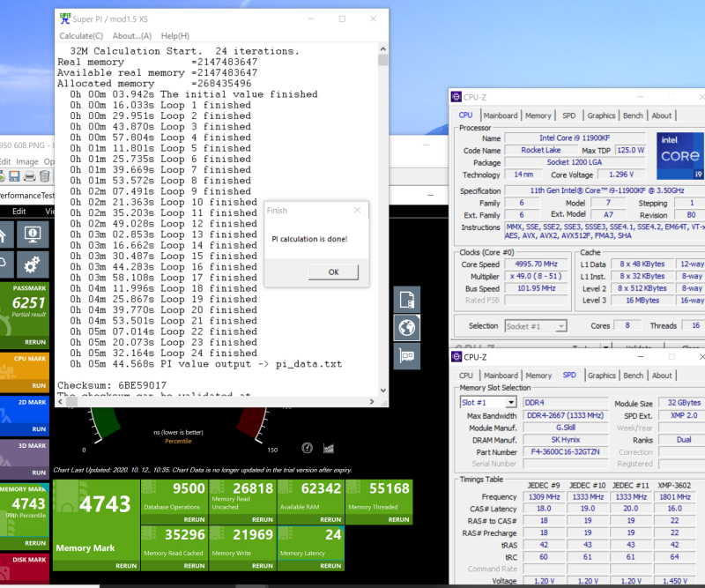Click the cloud icon in PerformanceTest sidebar
Image resolution: width=705 pixels, height=588 pixels.
(x=4, y=264)
